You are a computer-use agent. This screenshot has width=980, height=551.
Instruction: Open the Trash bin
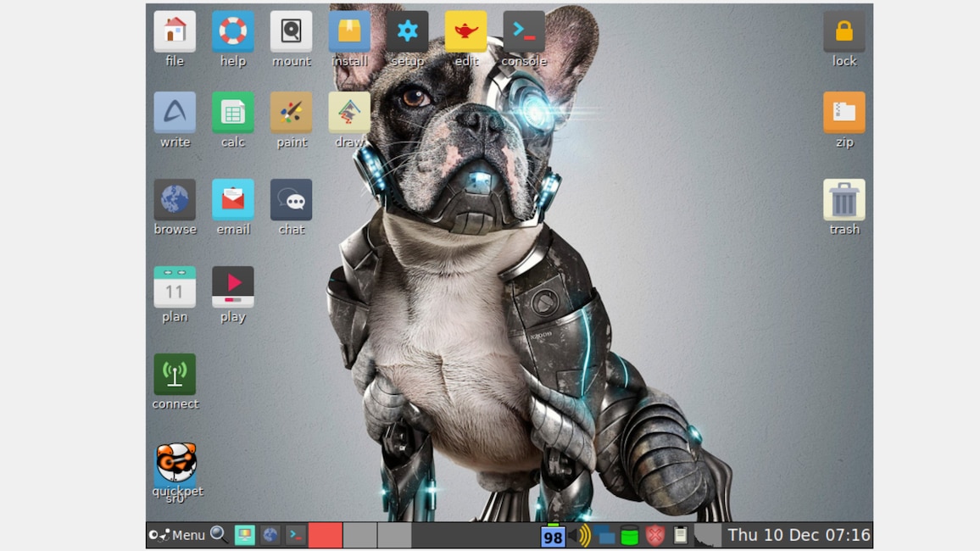(x=844, y=200)
